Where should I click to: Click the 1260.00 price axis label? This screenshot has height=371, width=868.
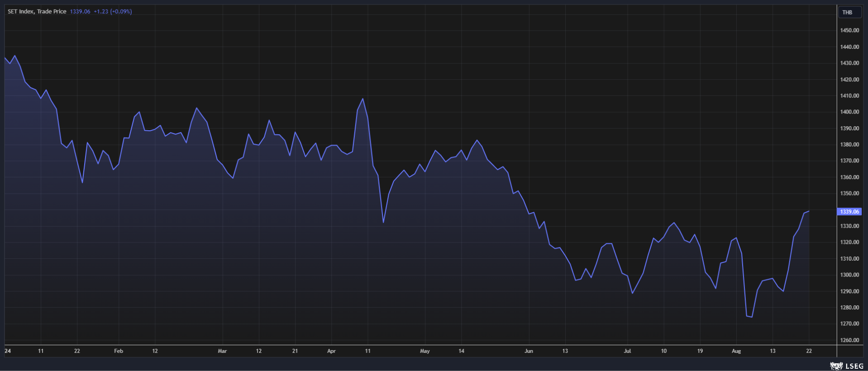tap(849, 340)
